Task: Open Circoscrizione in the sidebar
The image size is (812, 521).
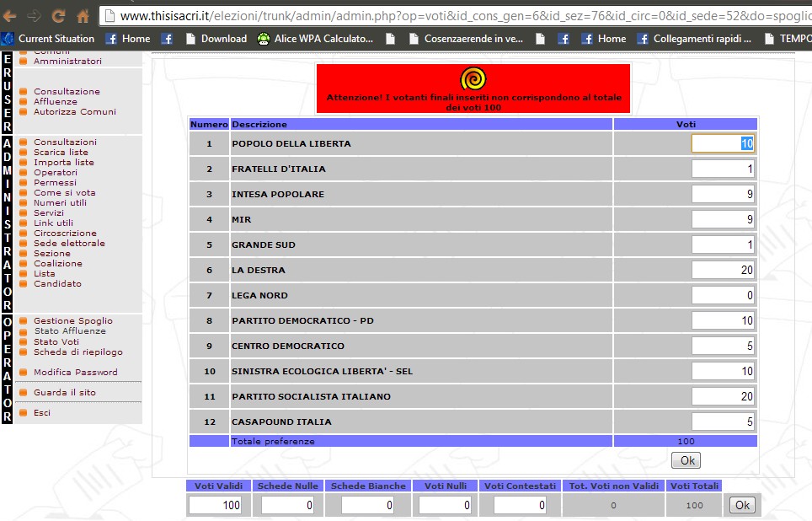Action: [65, 234]
